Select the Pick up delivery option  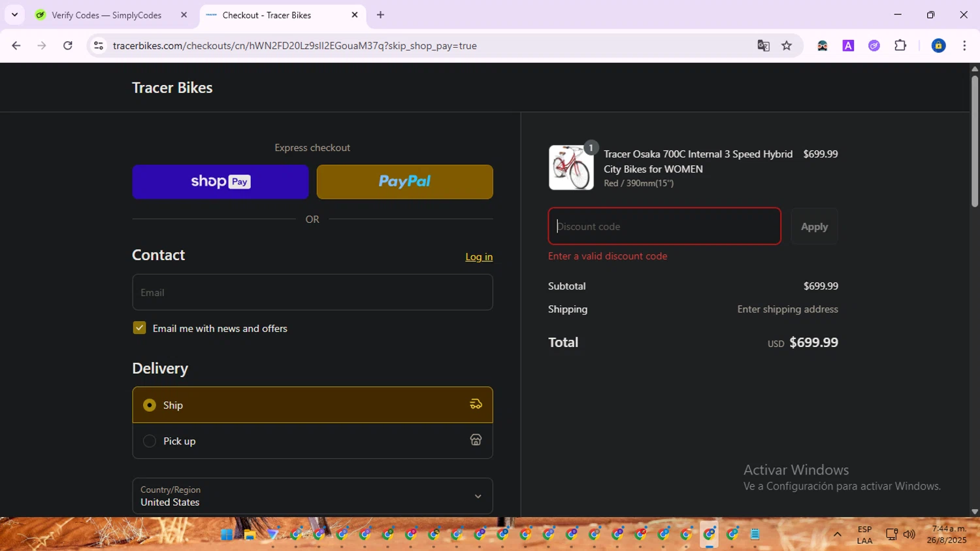tap(312, 441)
